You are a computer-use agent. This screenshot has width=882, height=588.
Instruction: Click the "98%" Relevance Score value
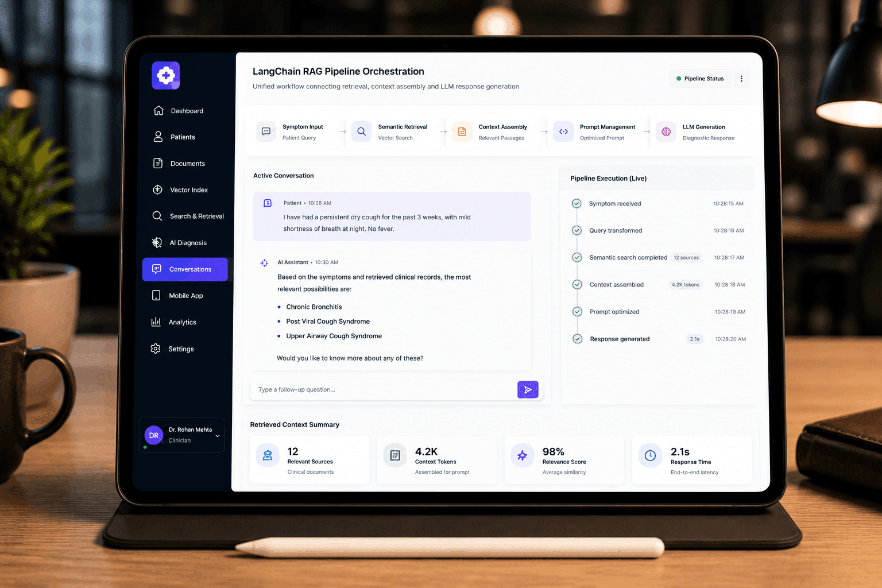coord(554,451)
